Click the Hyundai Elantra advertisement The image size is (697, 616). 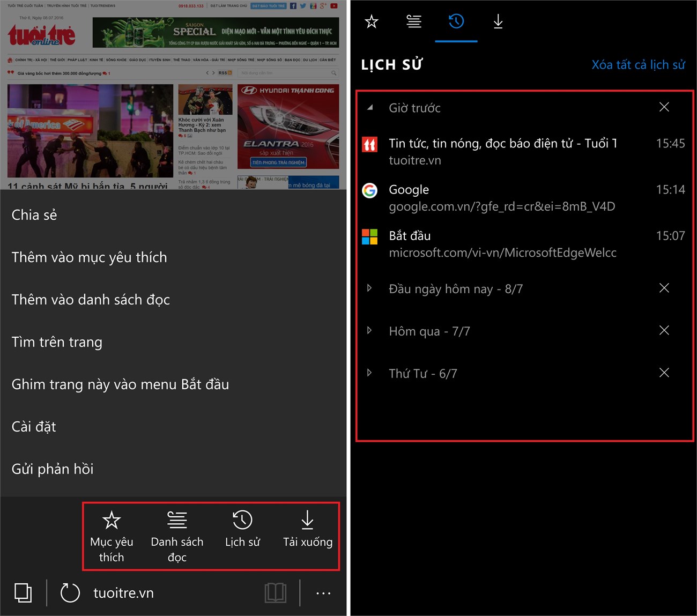click(288, 127)
